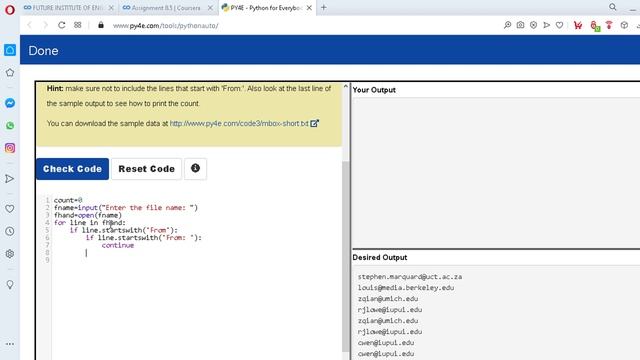Open Facebook Messenger in the sidebar
Screen dimensions: 640x360
(x=10, y=103)
